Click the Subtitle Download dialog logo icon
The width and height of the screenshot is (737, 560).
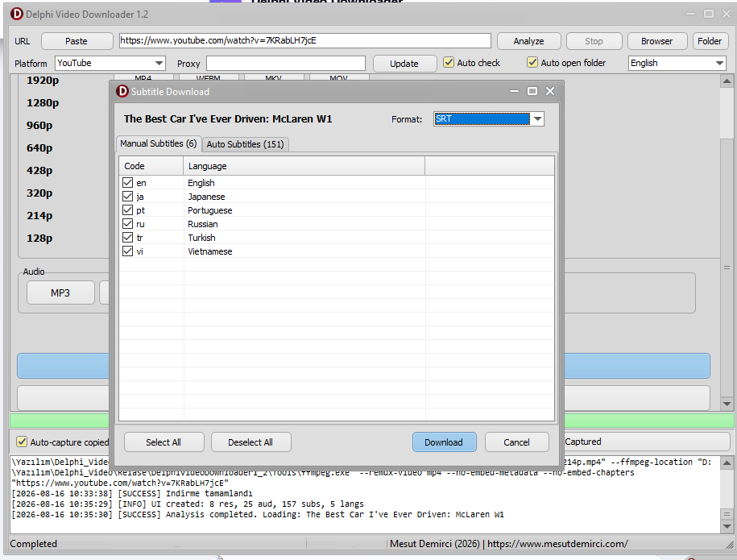[122, 91]
